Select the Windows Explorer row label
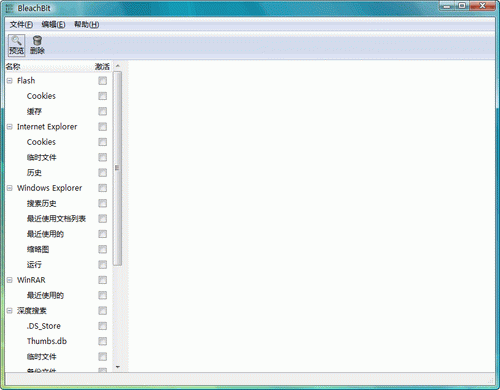Viewport: 500px width, 390px height. click(x=49, y=188)
